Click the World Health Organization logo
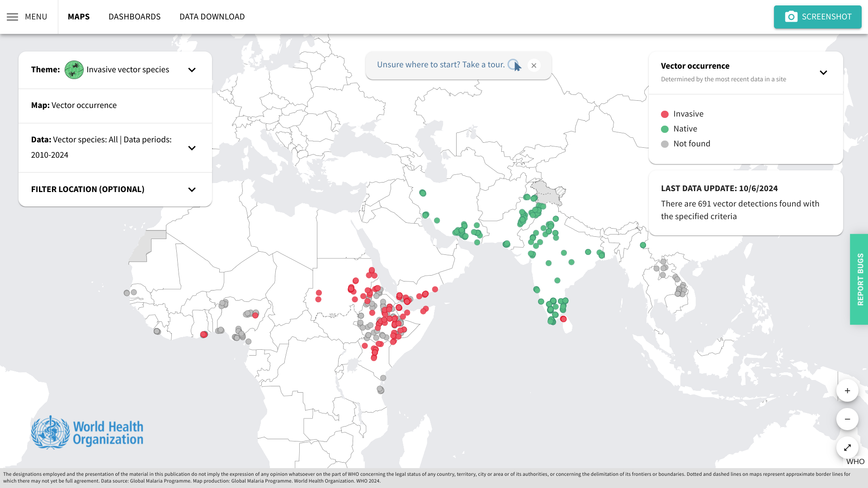The height and width of the screenshot is (488, 868). (87, 432)
